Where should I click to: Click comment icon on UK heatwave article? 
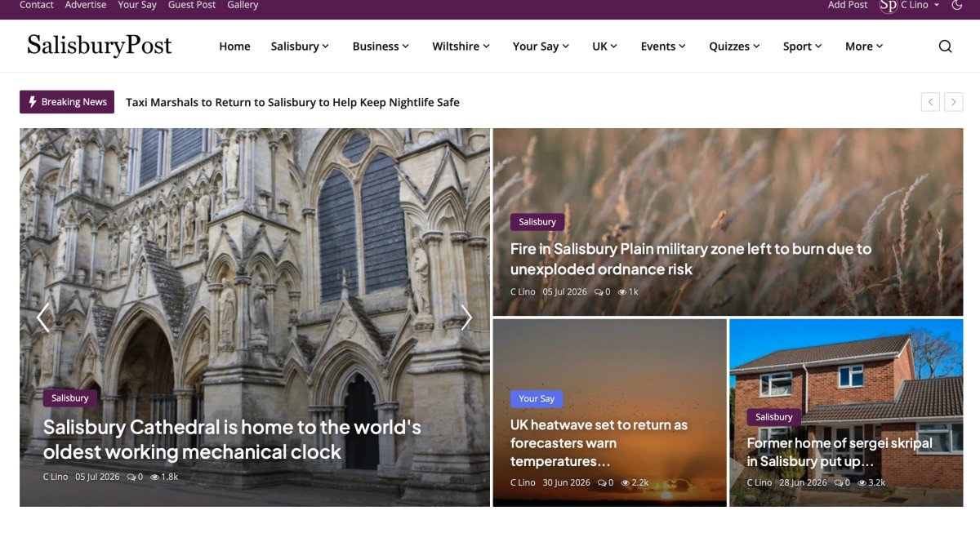pos(602,483)
